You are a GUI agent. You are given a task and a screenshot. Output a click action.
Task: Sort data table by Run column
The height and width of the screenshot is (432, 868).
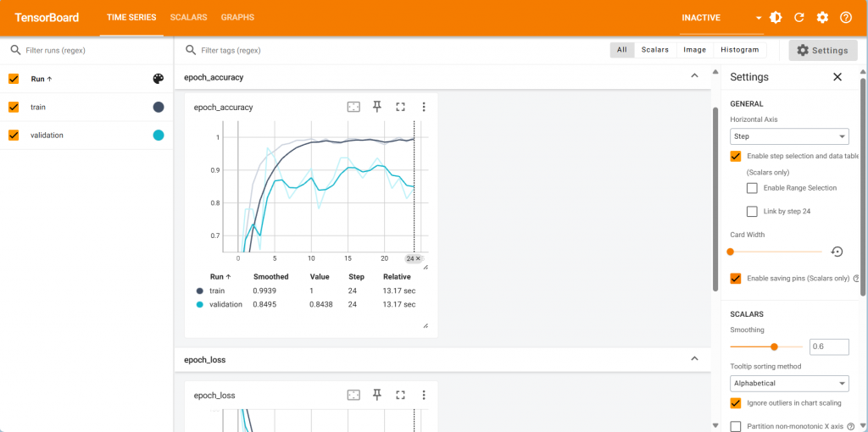[220, 277]
